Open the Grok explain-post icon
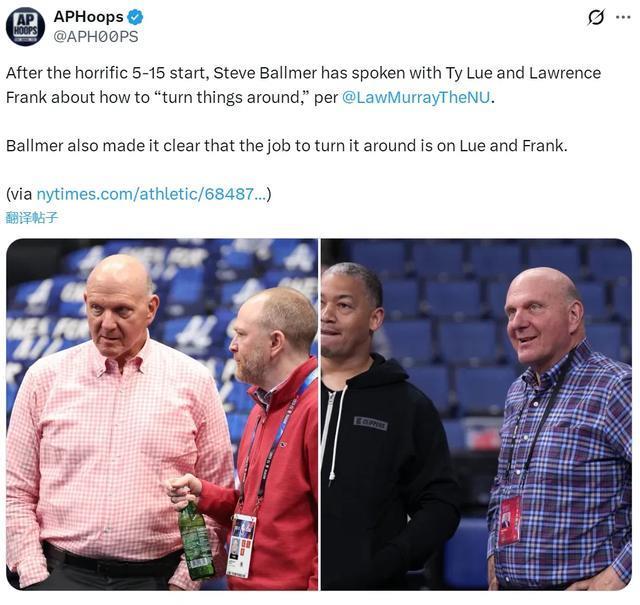This screenshot has height=605, width=640. pos(596,17)
